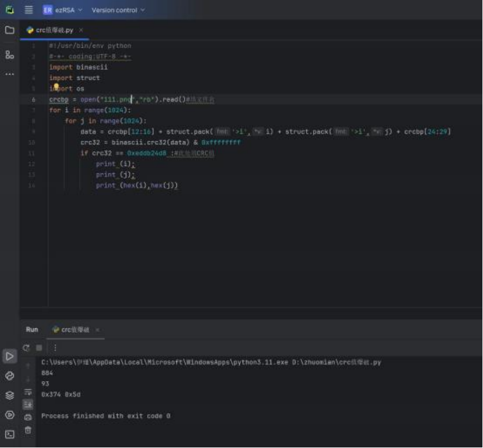
Task: Click the 'print (j)' statement
Action: pos(115,175)
